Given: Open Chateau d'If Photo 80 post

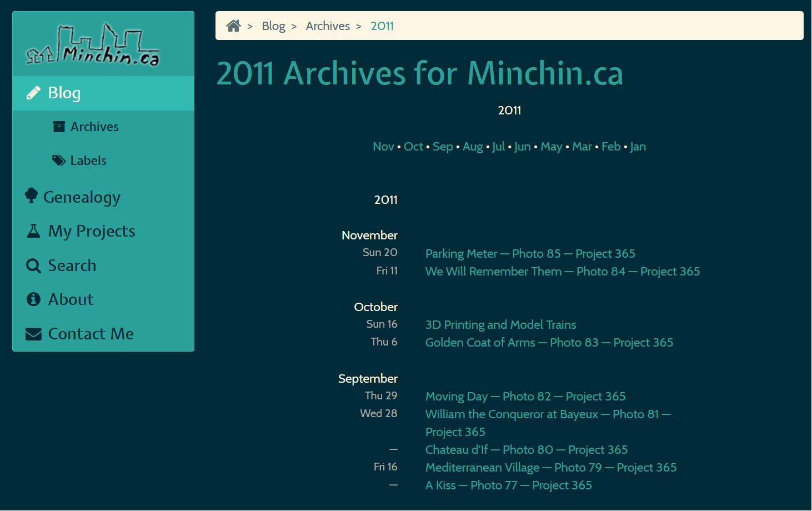Looking at the screenshot, I should [527, 450].
